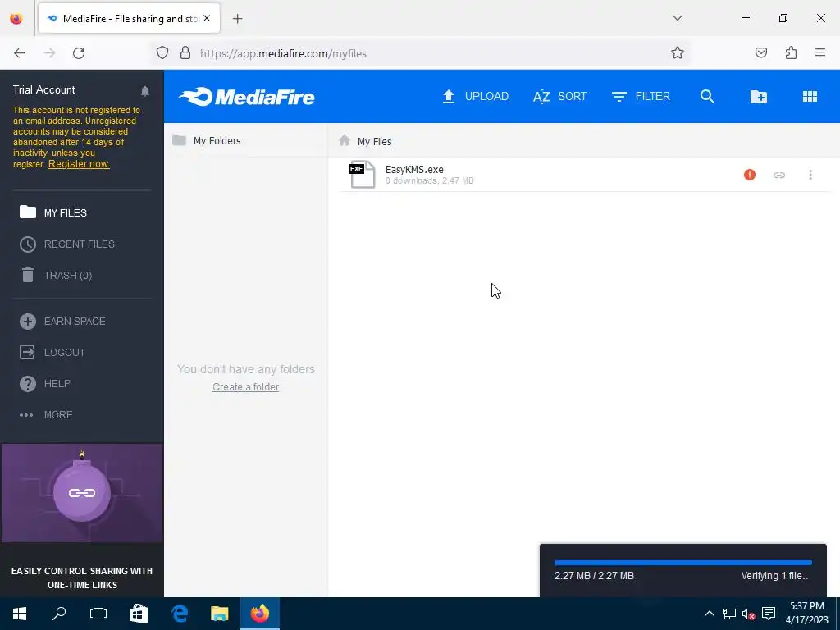Open the extensions puzzle icon

791,53
